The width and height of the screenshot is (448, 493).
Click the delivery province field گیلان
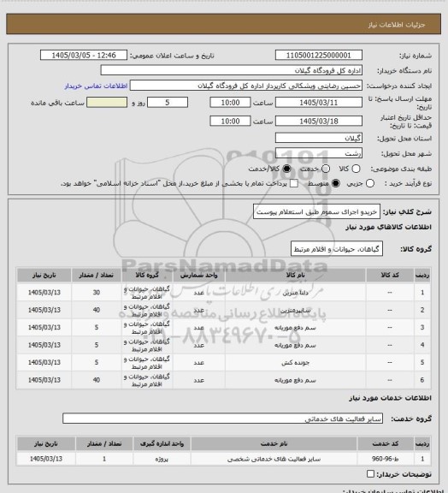[x=319, y=138]
